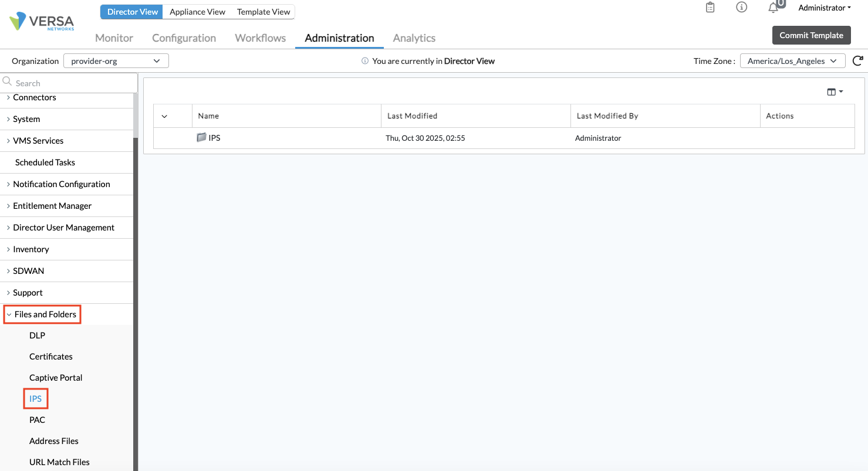
Task: Open the Organization provider-org dropdown
Action: 116,61
